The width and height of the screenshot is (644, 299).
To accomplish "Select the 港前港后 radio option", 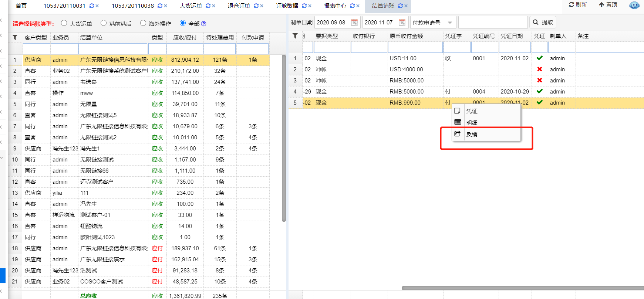I will point(104,23).
